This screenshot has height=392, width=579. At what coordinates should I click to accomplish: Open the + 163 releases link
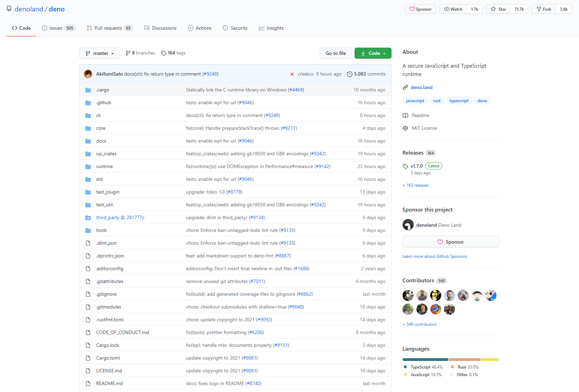click(x=416, y=185)
